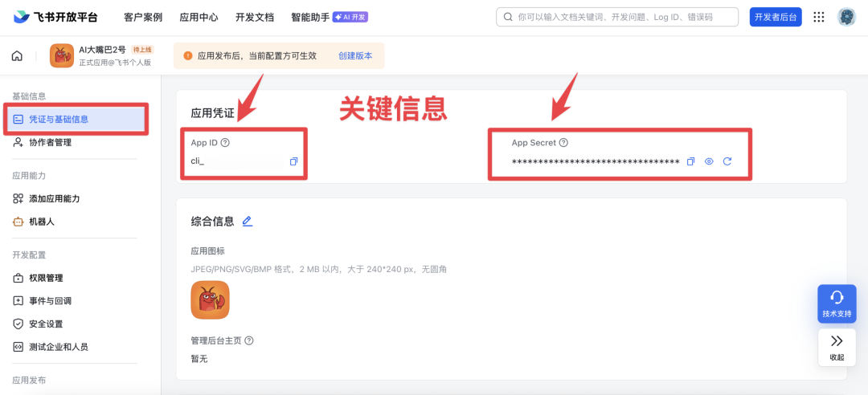
Task: Click the 开发者后台 button
Action: pyautogui.click(x=775, y=17)
